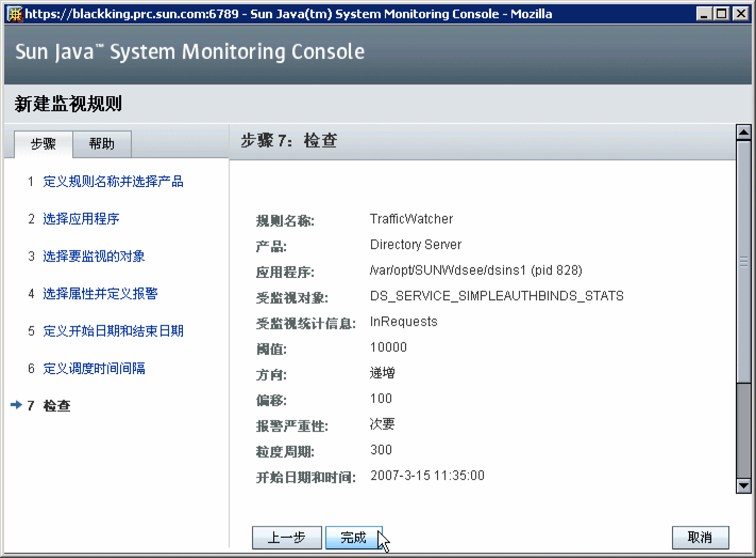Go to step 1 定义规则名称并选择产品

[113, 182]
